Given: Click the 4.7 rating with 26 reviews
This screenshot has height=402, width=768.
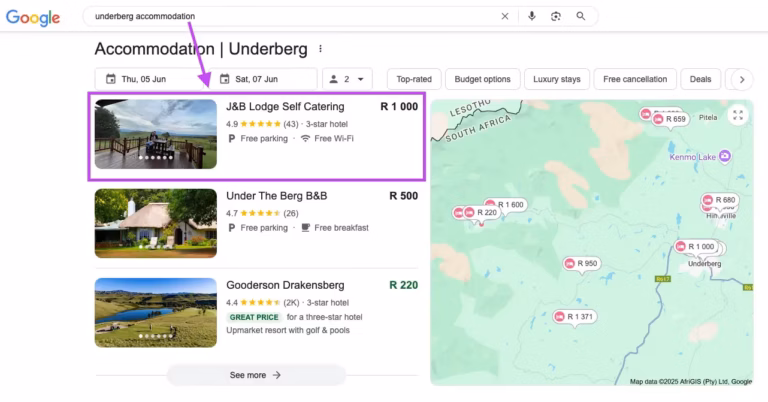Looking at the screenshot, I should tap(262, 213).
